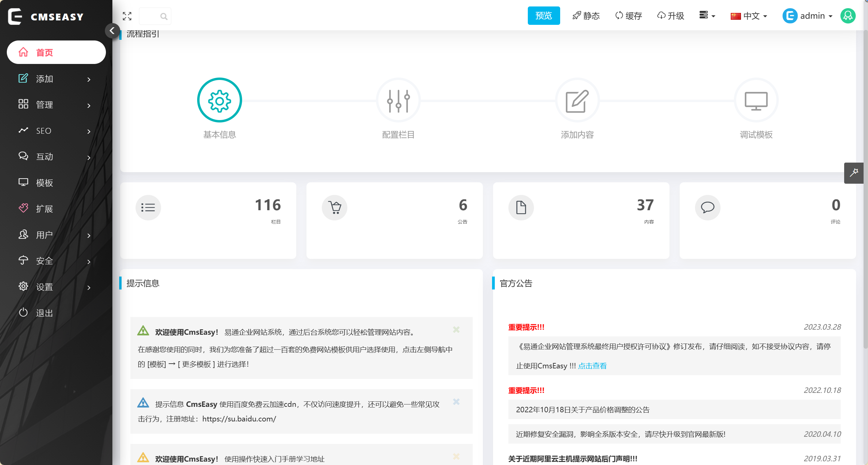Click the 配置栏目 step label

click(x=398, y=135)
